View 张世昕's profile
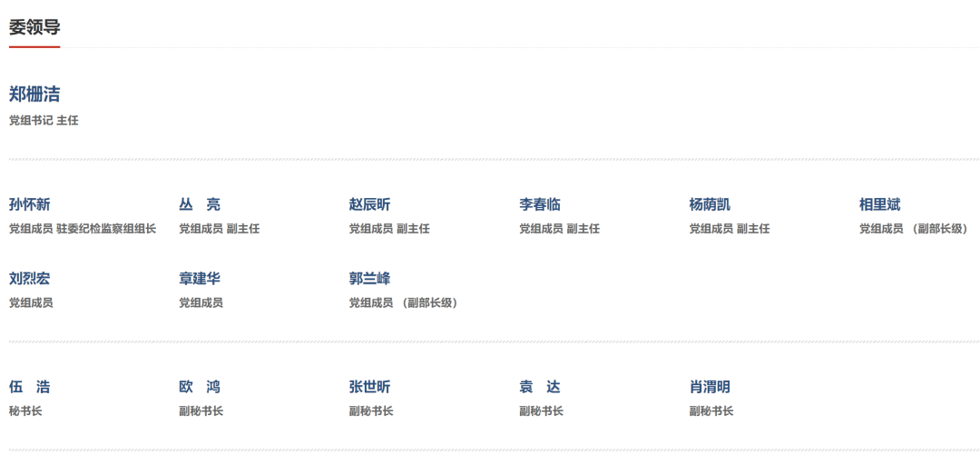 pos(369,387)
